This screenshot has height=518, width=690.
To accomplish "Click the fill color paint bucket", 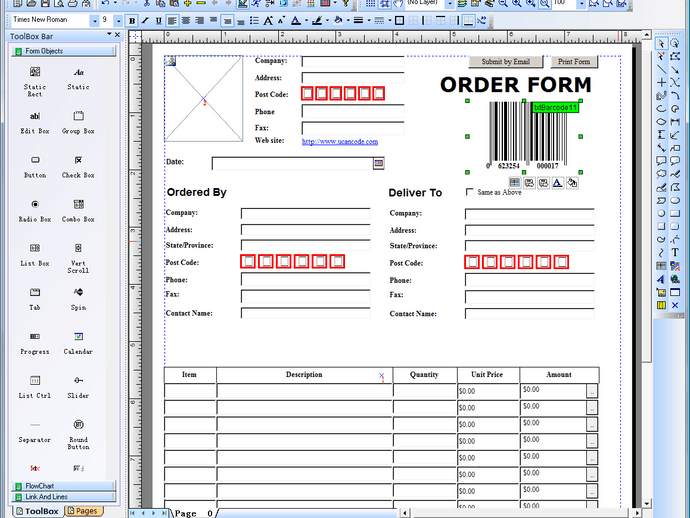I will 338,21.
